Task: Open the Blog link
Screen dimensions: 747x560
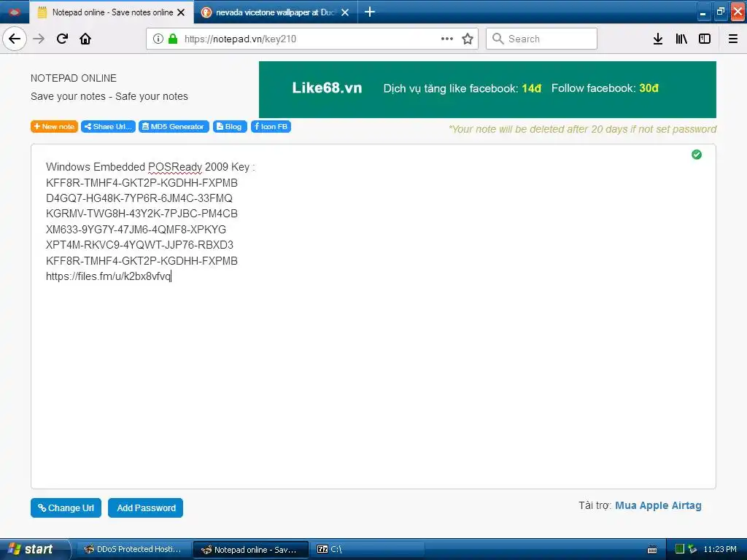Action: click(x=230, y=126)
